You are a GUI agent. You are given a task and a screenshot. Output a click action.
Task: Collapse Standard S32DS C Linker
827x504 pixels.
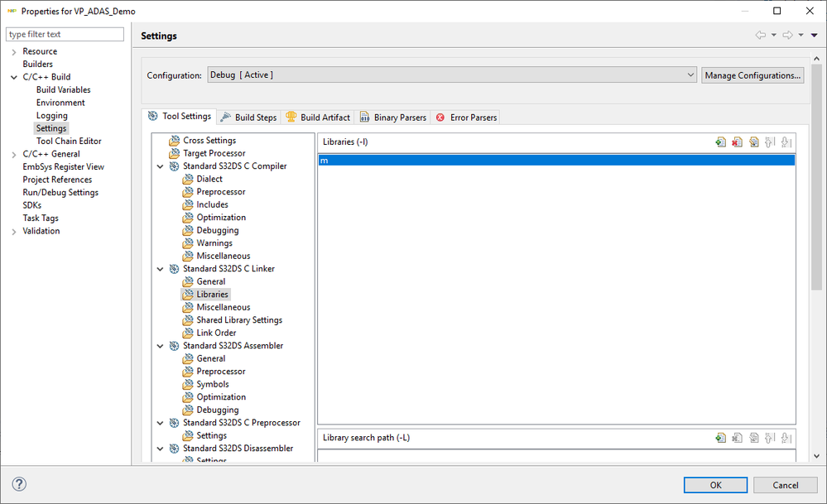[161, 269]
